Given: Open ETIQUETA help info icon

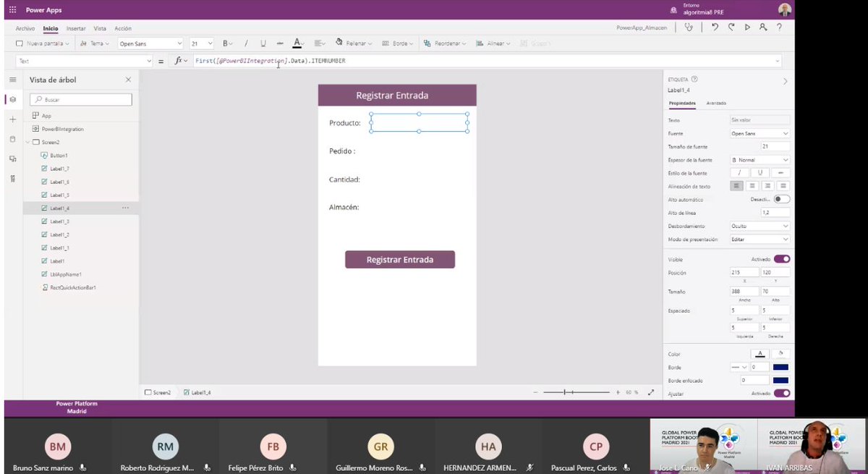Looking at the screenshot, I should [x=694, y=80].
